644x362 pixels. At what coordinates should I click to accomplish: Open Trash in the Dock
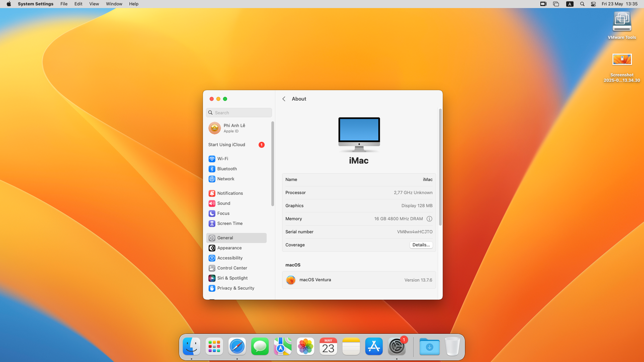coord(452,346)
